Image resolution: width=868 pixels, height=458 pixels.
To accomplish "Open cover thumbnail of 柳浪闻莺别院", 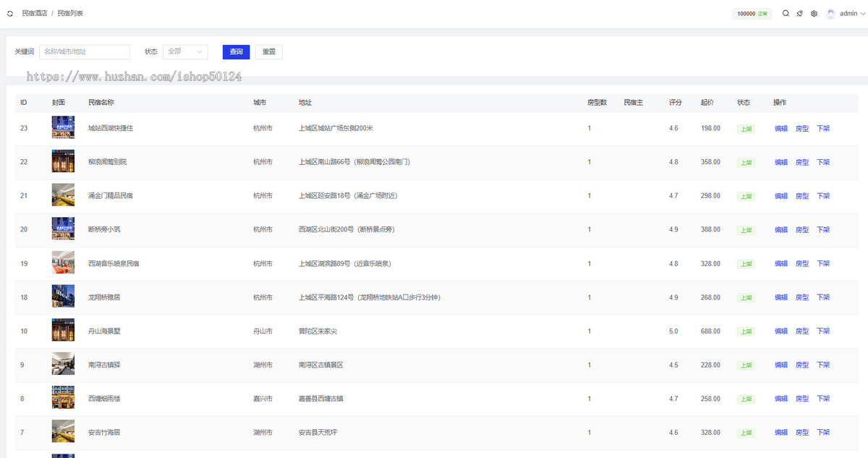I will click(x=63, y=161).
